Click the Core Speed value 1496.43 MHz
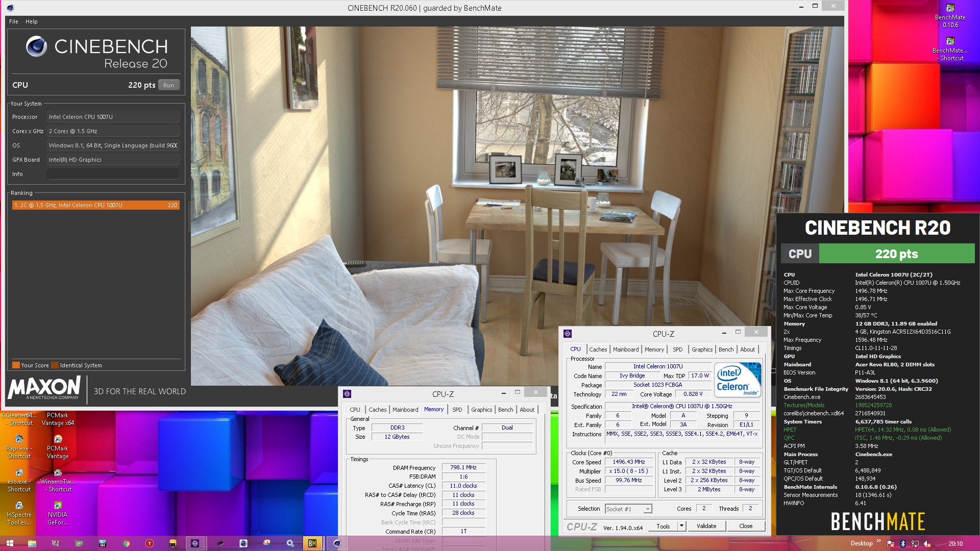The image size is (980, 551). [x=629, y=462]
